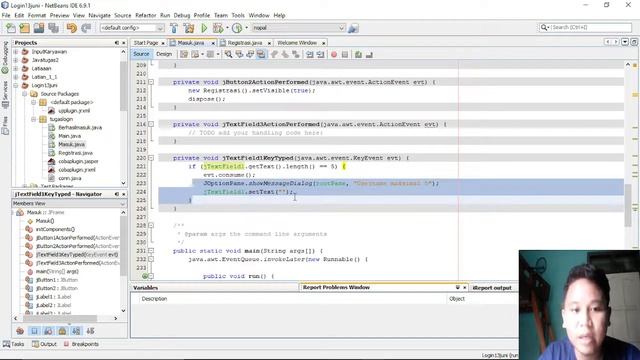Open the Navigate menu
This screenshot has height=360, width=640.
point(99,15)
